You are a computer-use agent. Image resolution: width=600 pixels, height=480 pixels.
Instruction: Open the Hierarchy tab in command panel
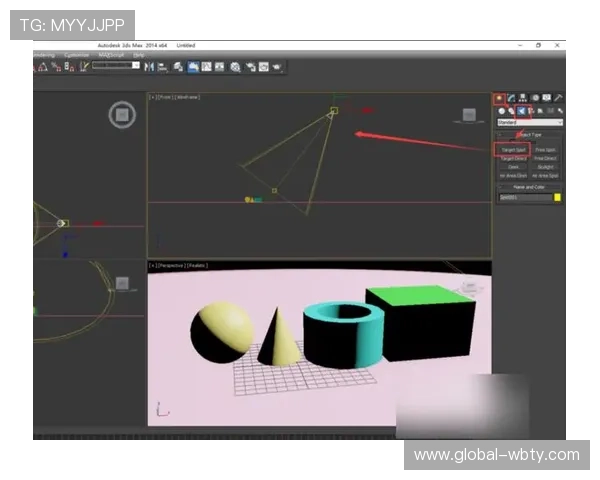(x=523, y=98)
